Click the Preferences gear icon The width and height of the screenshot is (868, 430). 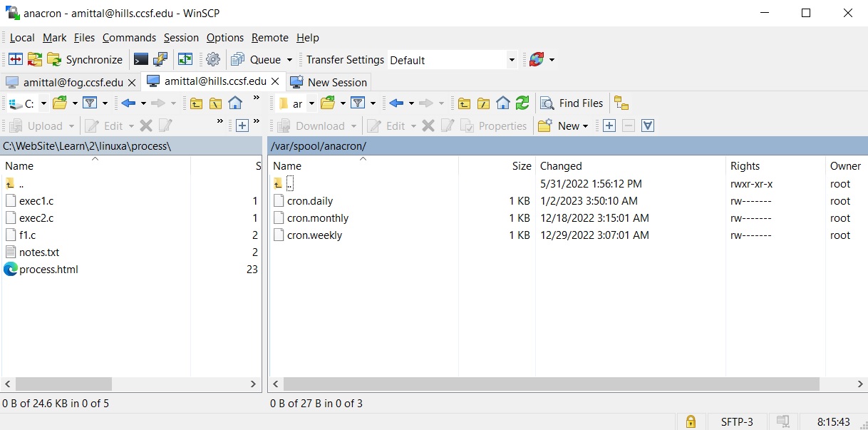pyautogui.click(x=212, y=60)
